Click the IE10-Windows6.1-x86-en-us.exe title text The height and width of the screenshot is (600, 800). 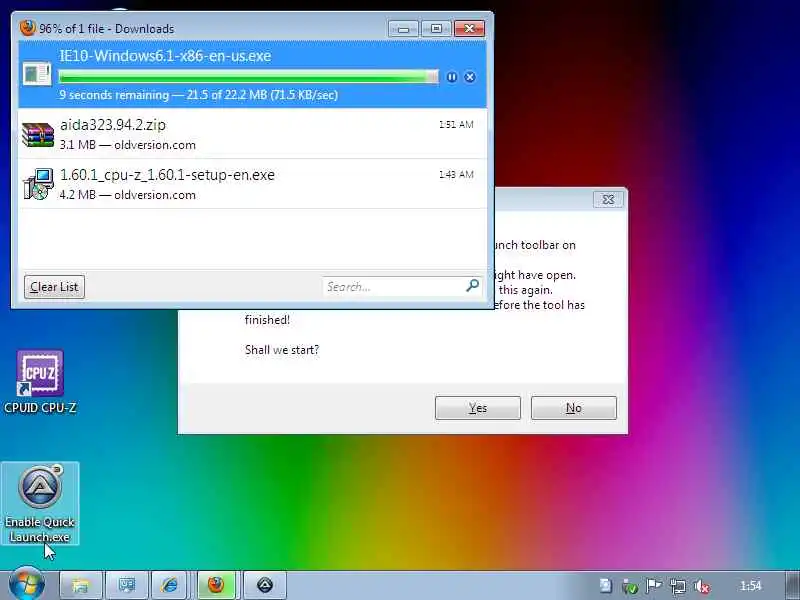tap(165, 56)
